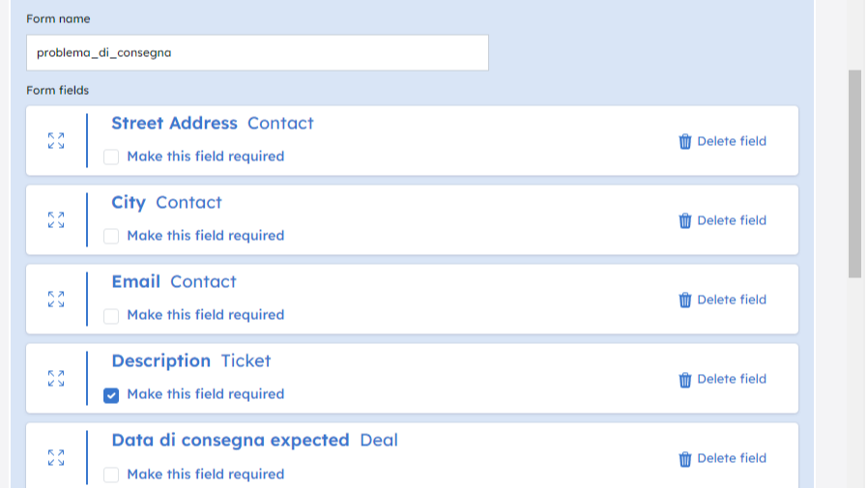Viewport: 868px width, 488px height.
Task: Click the vertical scrollbar thumb
Action: click(x=854, y=174)
